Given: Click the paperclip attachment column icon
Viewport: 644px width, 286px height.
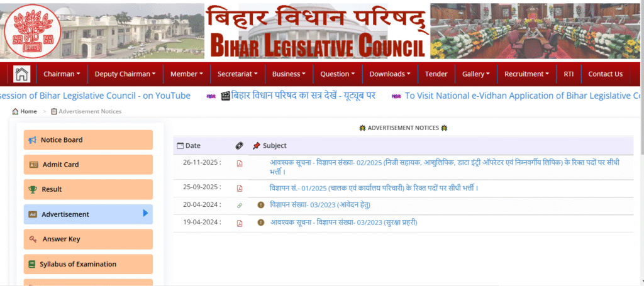Looking at the screenshot, I should coord(240,146).
